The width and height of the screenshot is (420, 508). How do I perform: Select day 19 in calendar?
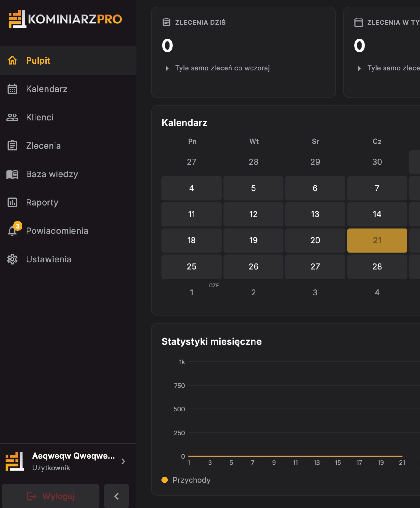point(253,240)
